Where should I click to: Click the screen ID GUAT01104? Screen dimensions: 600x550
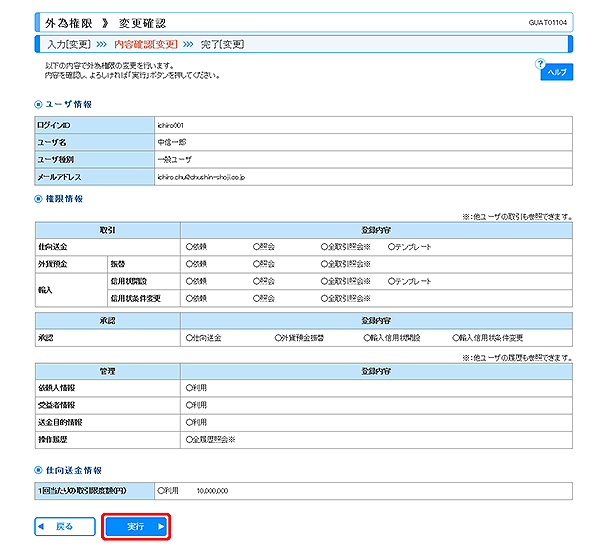(548, 23)
